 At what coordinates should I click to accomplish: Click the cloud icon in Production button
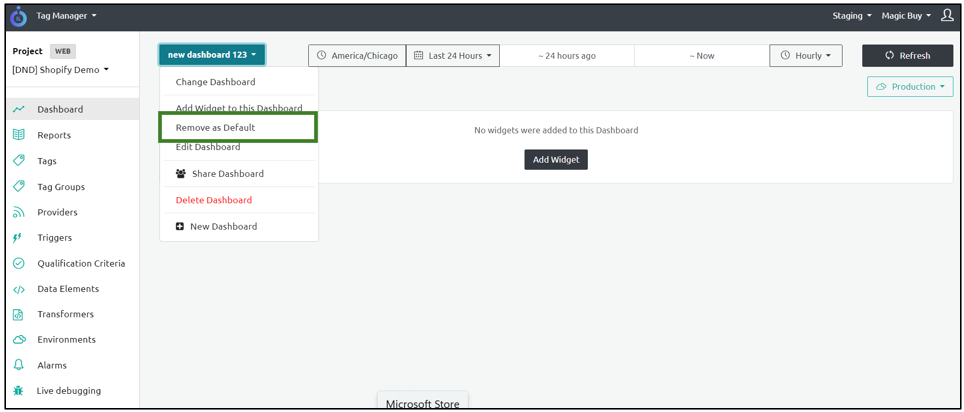881,87
